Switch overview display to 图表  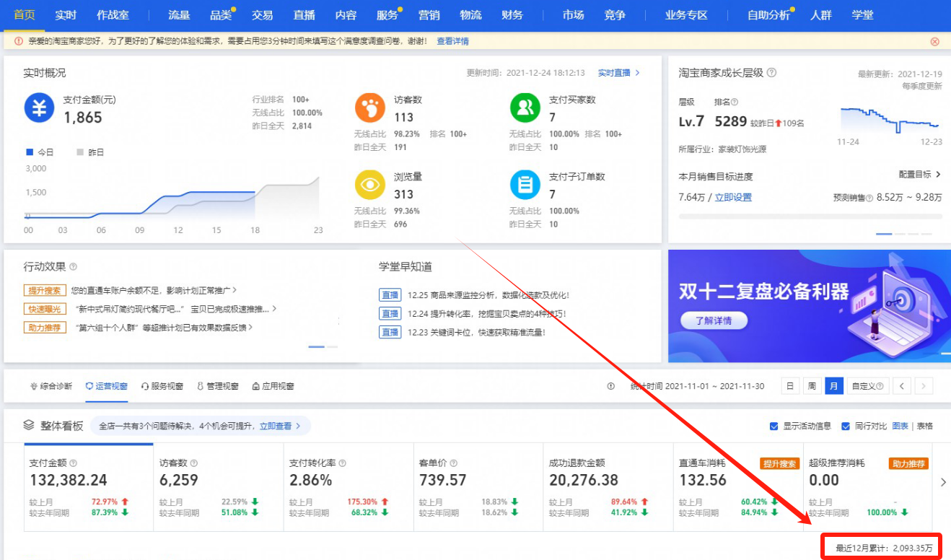(900, 426)
